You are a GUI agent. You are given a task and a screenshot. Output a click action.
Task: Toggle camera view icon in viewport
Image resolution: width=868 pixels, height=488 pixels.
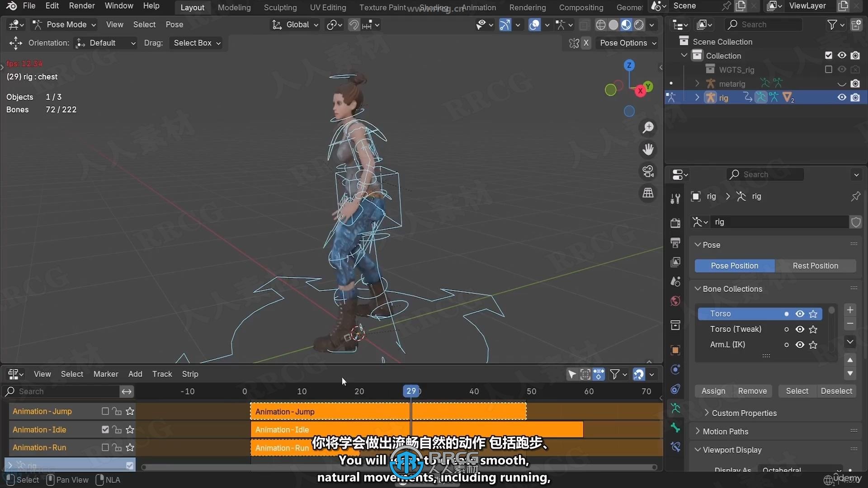click(648, 171)
